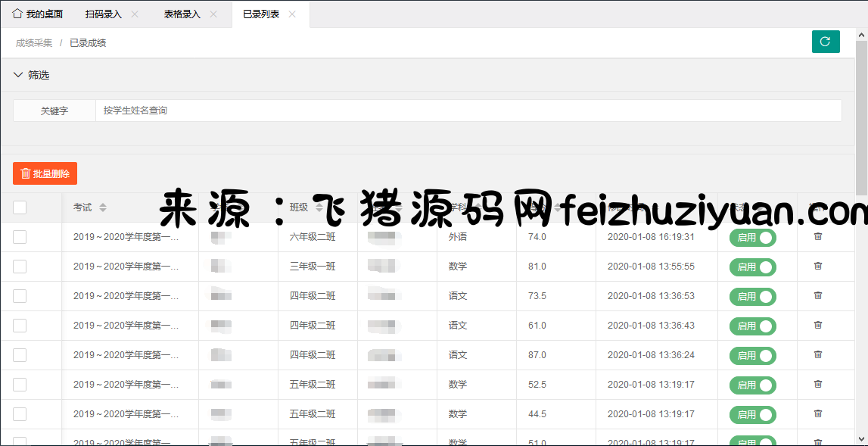868x446 pixels.
Task: Click the green refresh icon button
Action: point(826,42)
